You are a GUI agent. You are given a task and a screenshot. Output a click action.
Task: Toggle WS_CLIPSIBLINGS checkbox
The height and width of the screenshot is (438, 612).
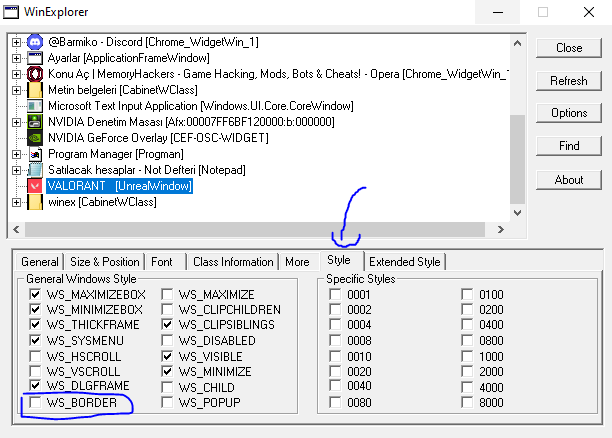click(167, 324)
